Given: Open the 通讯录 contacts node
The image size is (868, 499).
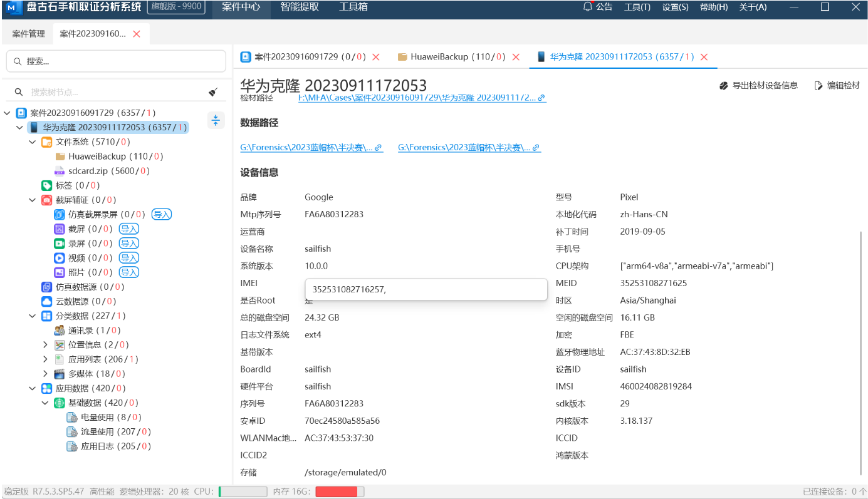Looking at the screenshot, I should (88, 331).
